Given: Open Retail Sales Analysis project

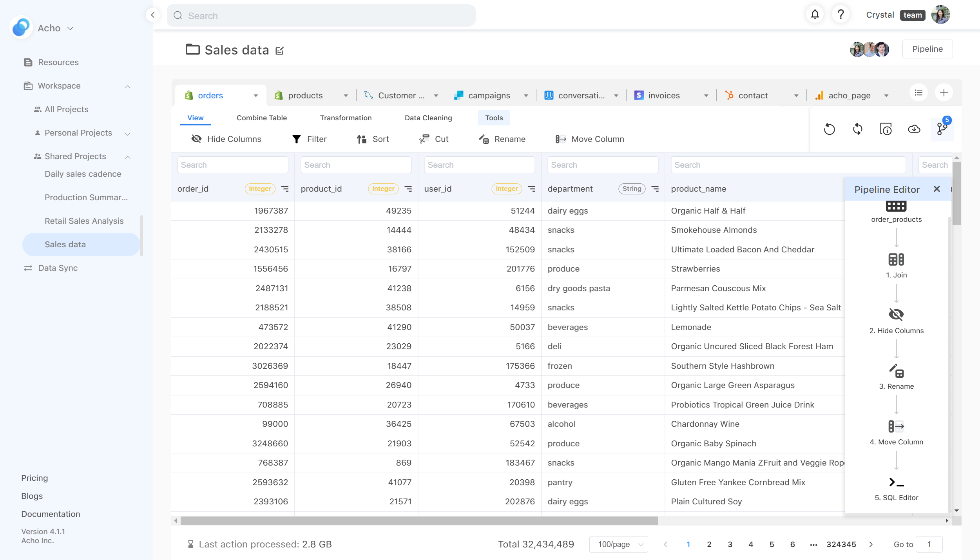Looking at the screenshot, I should (x=83, y=221).
